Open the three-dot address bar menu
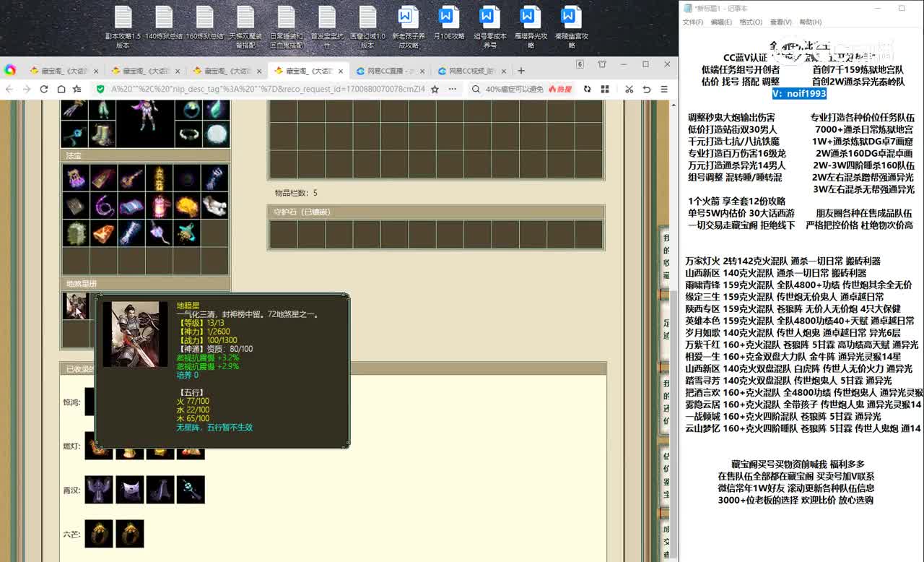This screenshot has width=924, height=562. [453, 89]
